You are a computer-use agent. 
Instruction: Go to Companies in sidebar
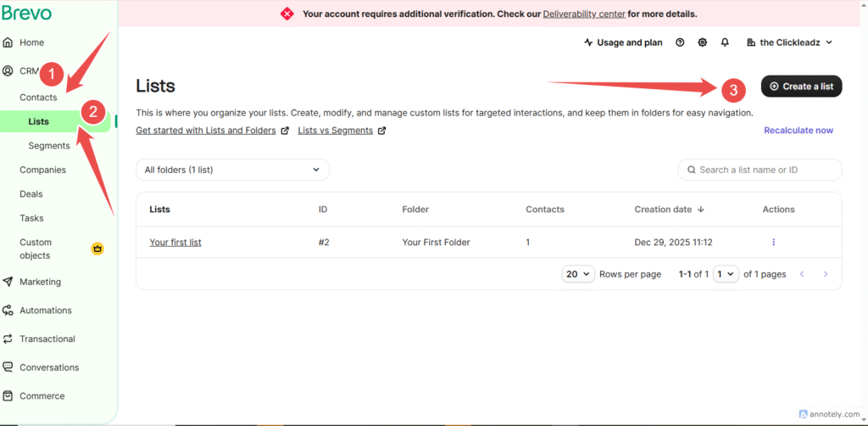(x=42, y=170)
